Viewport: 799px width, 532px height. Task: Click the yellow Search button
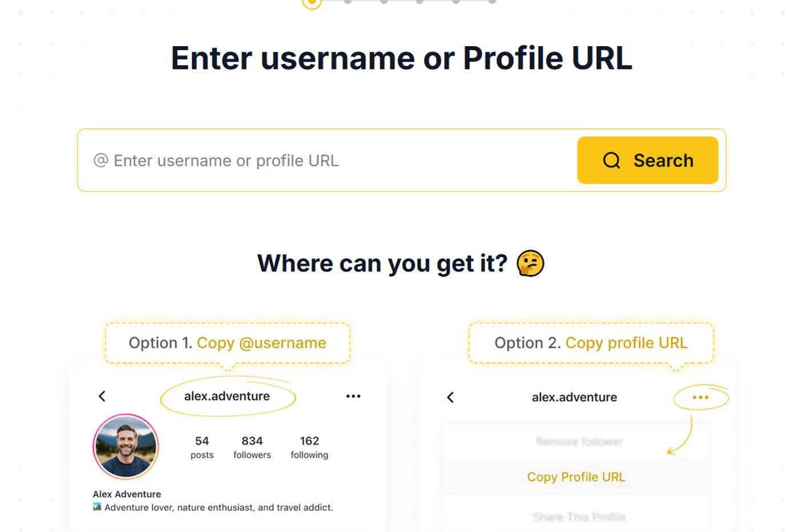pyautogui.click(x=647, y=160)
